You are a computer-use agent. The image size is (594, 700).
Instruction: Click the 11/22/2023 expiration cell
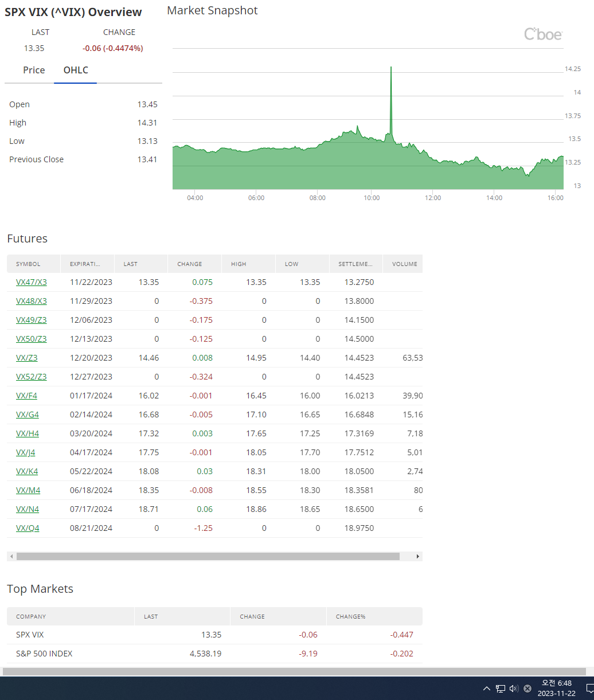point(91,282)
